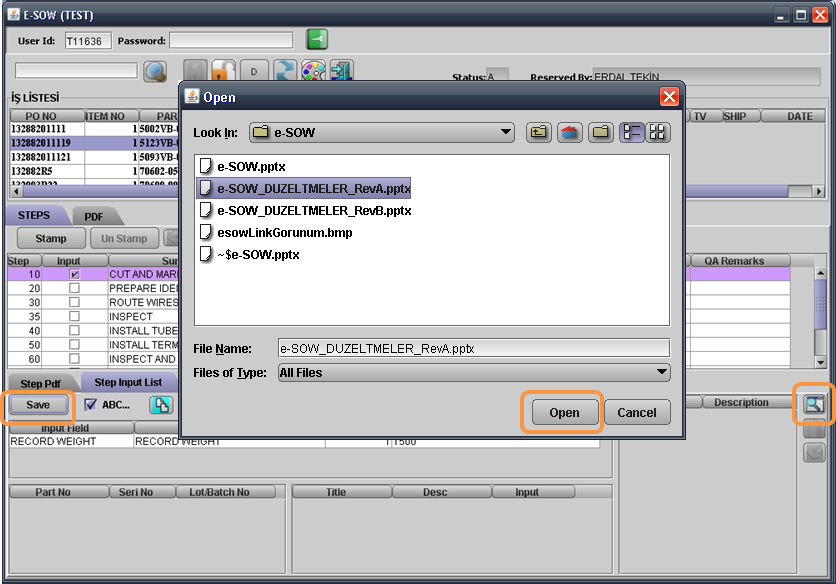
Task: Click the exit door toolbar icon
Action: coord(342,71)
